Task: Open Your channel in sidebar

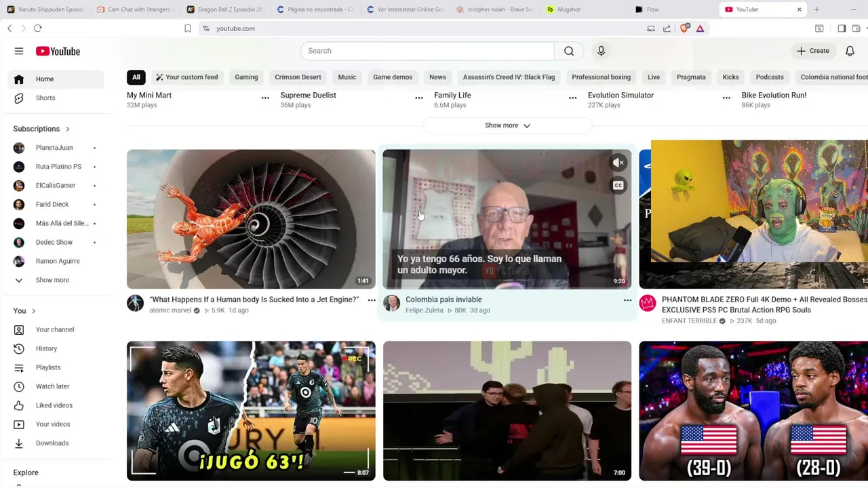Action: (57, 330)
